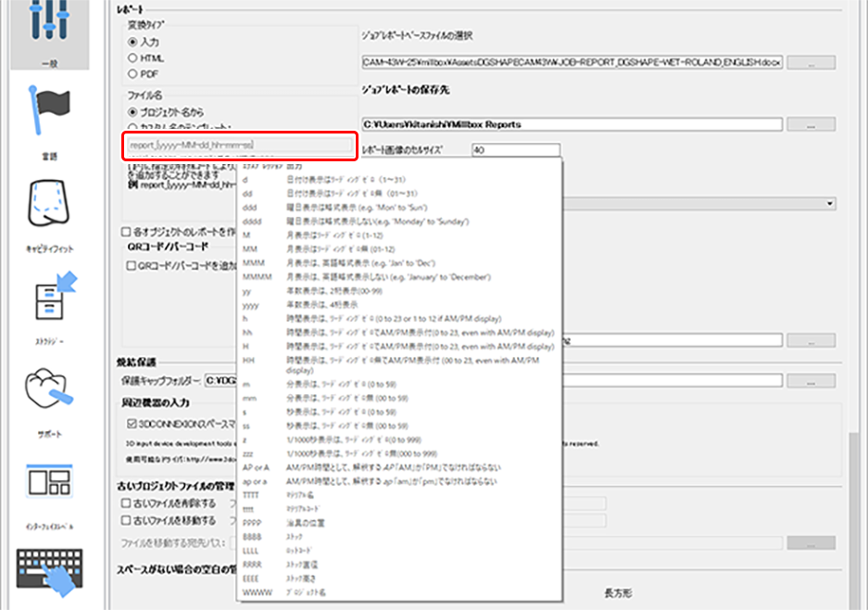This screenshot has width=868, height=610.
Task: Enable the QRコード/バーコード checkbox
Action: 131,265
